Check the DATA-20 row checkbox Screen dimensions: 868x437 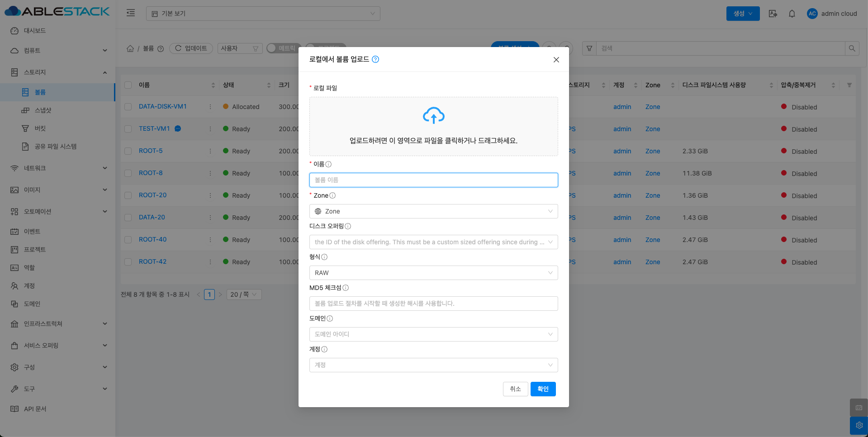tap(128, 218)
